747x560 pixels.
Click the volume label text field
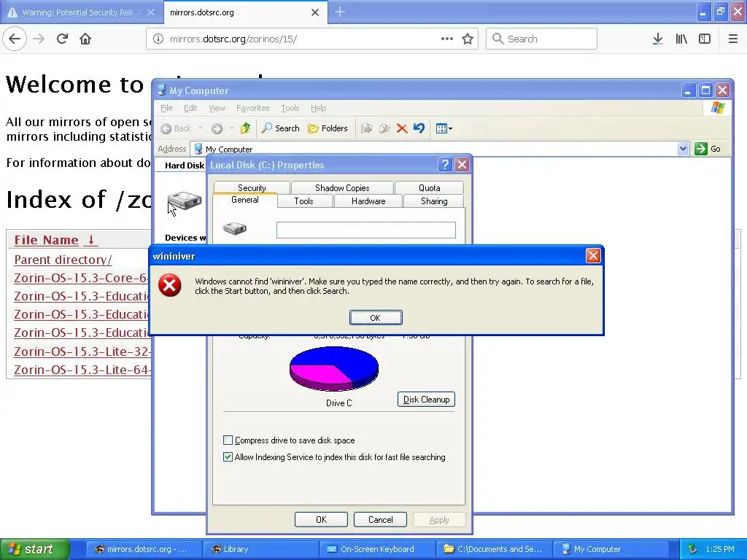coord(366,230)
